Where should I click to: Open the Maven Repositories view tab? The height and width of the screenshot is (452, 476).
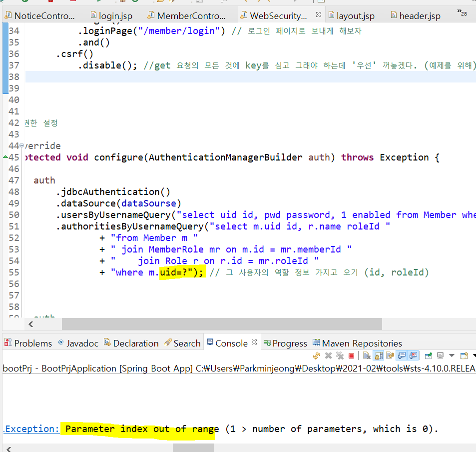point(362,343)
